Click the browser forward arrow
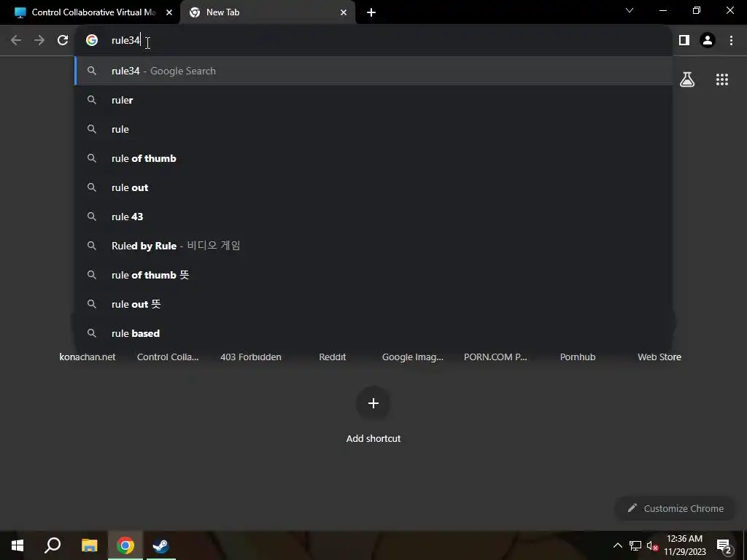Viewport: 747px width, 560px height. (x=39, y=41)
